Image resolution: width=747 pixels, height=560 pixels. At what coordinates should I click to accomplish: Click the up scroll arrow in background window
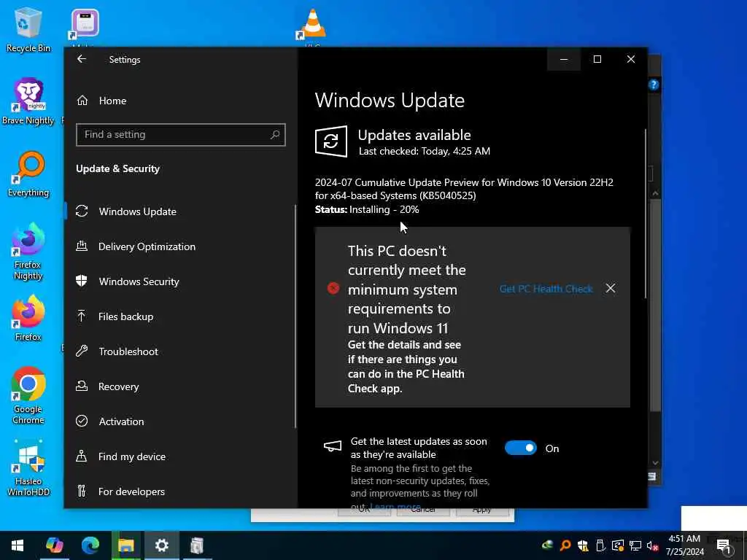point(656,193)
